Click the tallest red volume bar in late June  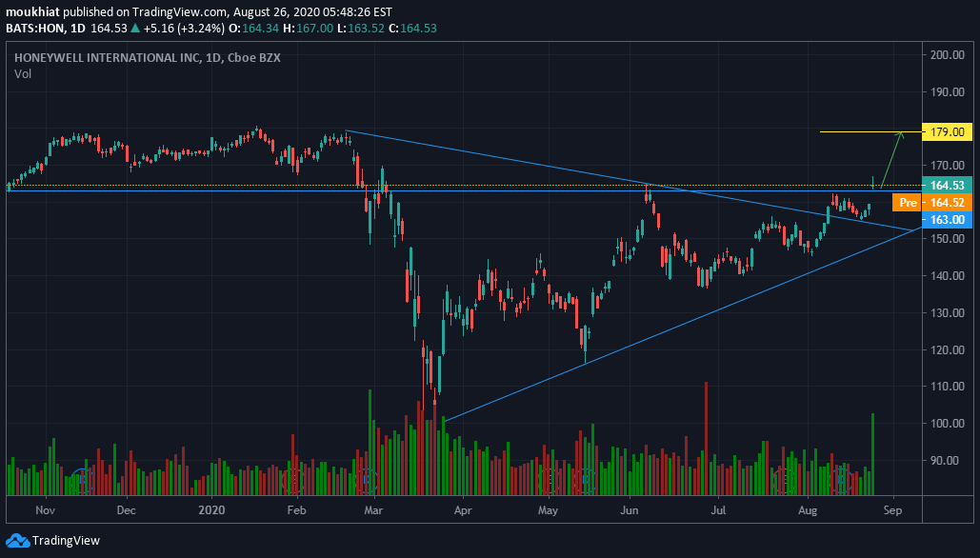point(707,439)
